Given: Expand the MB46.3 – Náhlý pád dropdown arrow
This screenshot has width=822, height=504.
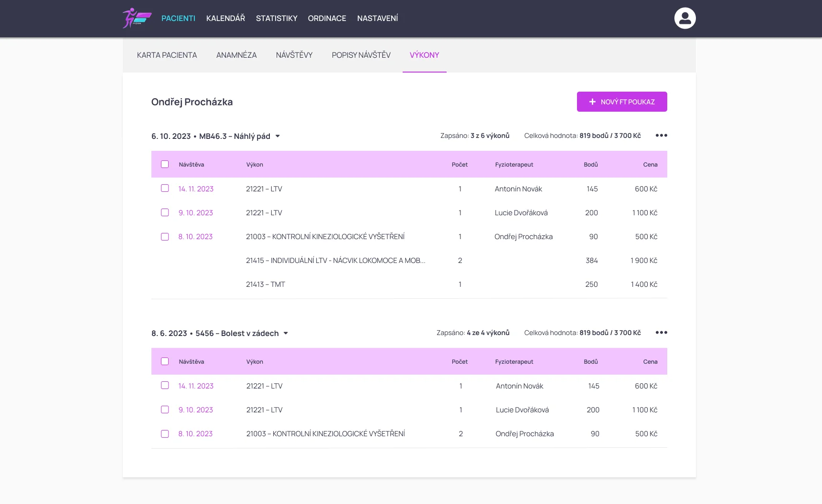Looking at the screenshot, I should [278, 136].
